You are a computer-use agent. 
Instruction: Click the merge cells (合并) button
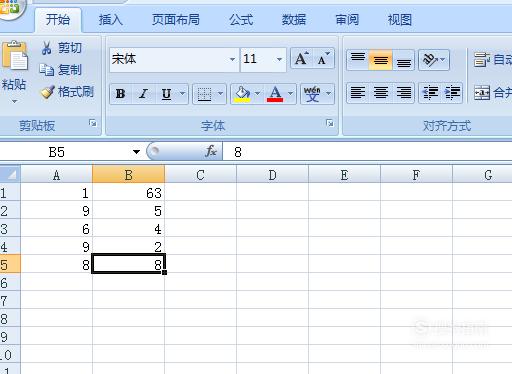point(493,92)
